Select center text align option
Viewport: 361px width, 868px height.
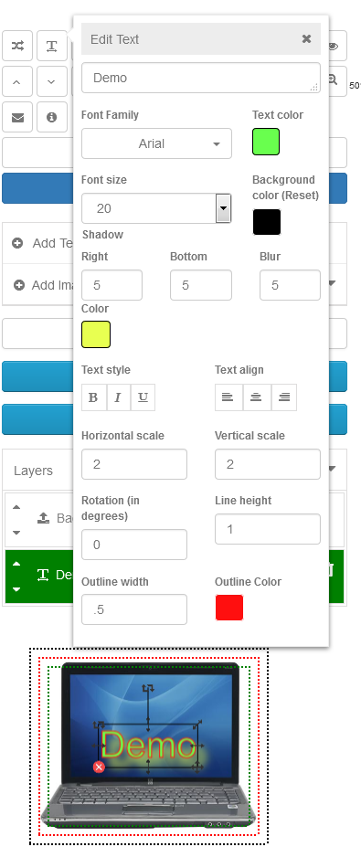point(256,397)
